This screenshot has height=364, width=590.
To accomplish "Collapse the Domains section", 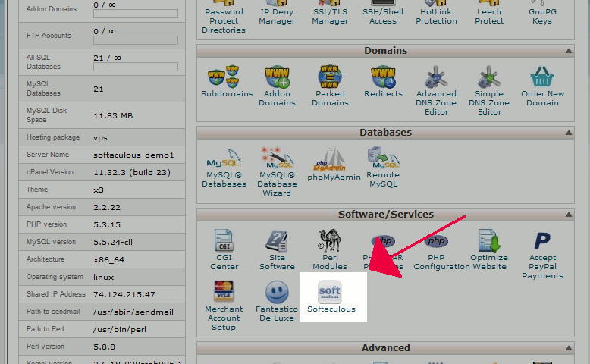I will (569, 51).
